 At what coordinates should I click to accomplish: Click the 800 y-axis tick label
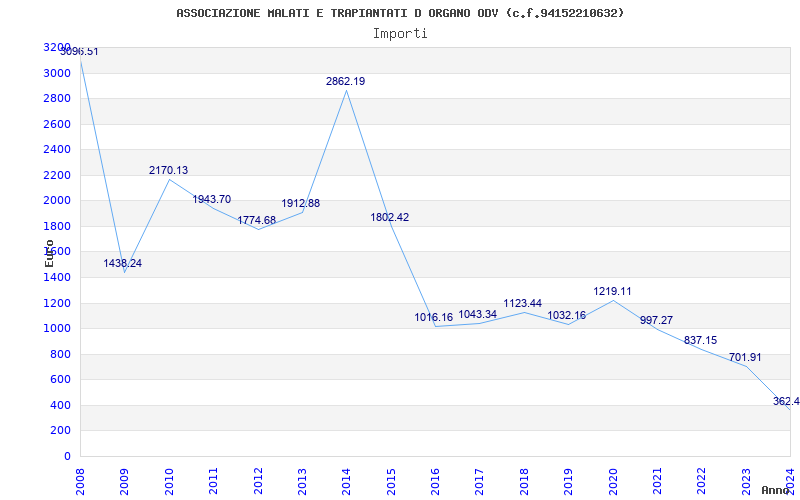tap(61, 355)
